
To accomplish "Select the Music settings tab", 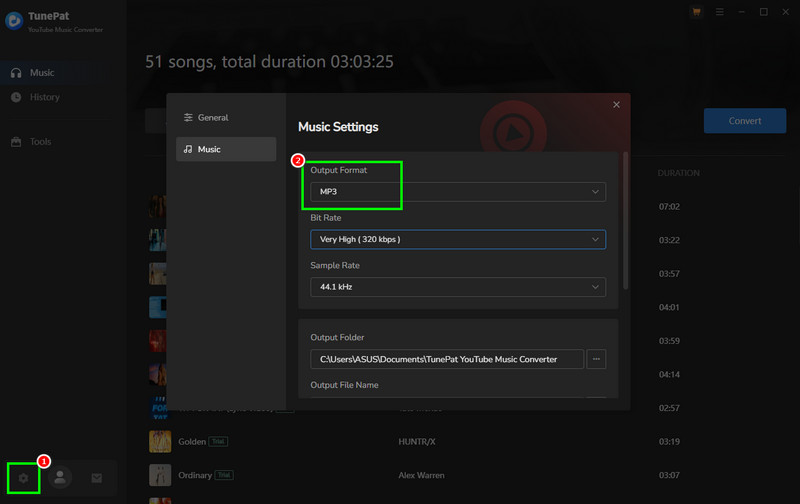I will point(226,149).
